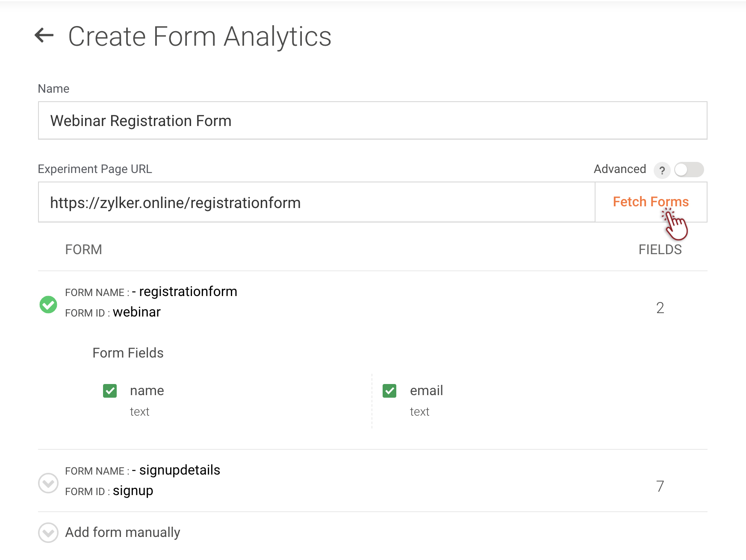746x560 pixels.
Task: Click the FORM column header
Action: (84, 249)
